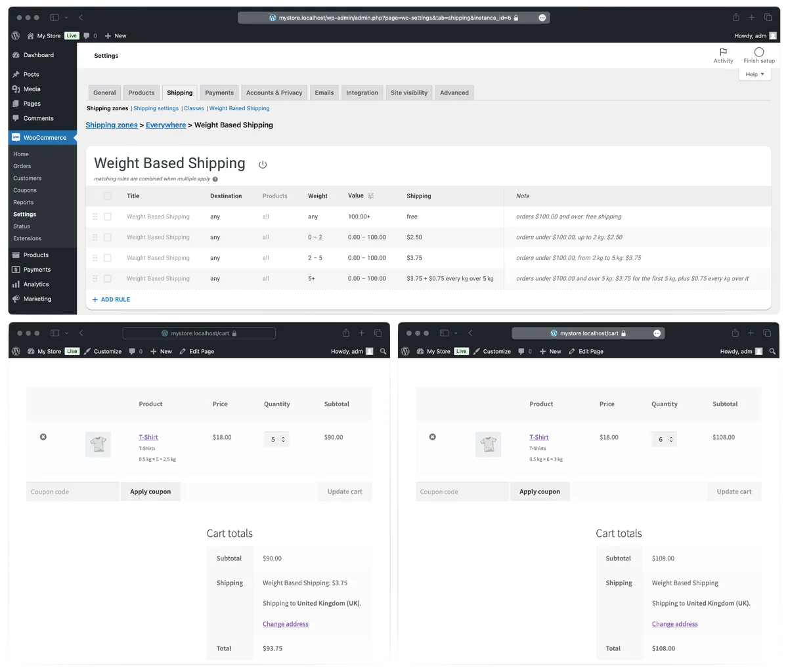Remove the T-Shirt from the $90.00 cart
The height and width of the screenshot is (672, 788).
pos(43,437)
